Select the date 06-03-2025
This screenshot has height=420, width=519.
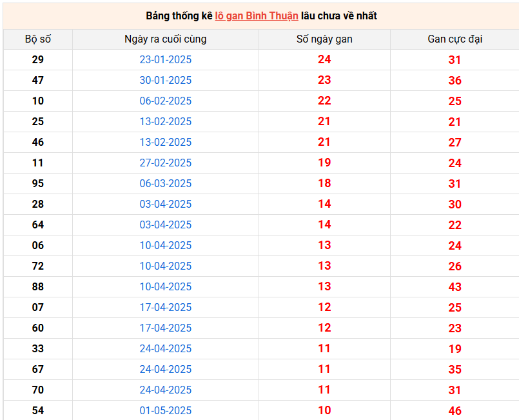click(166, 183)
